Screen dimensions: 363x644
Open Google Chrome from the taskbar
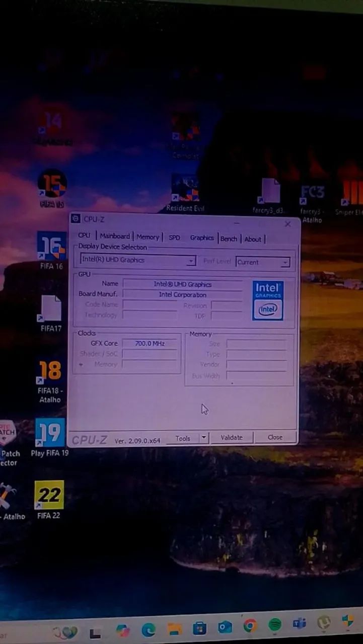tap(250, 626)
